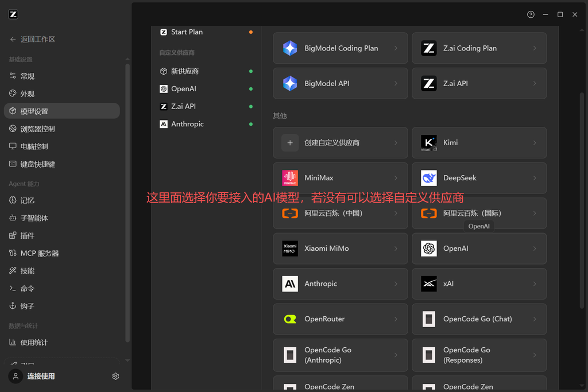Click the OpenCode Go (Anthropic) logo
The image size is (588, 392).
290,355
